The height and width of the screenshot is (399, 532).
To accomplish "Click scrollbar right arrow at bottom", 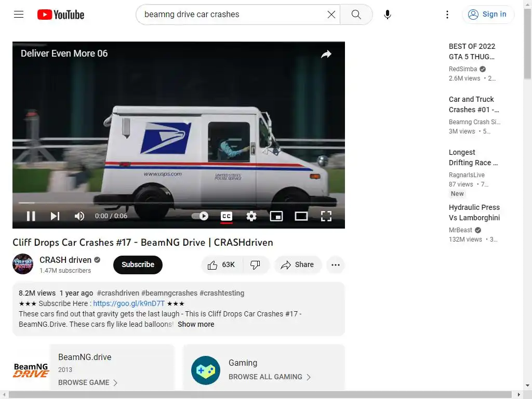I will (x=518, y=395).
